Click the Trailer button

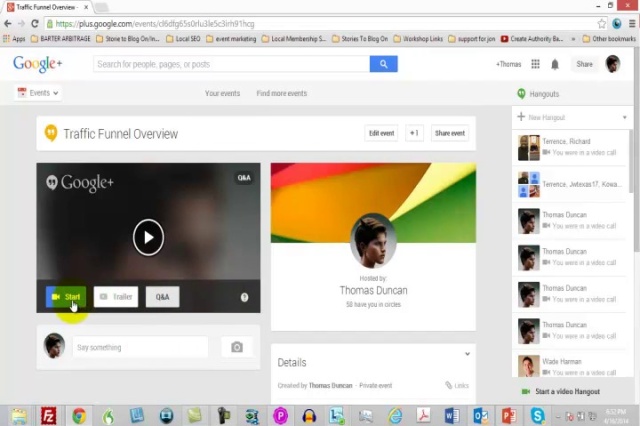(x=116, y=297)
